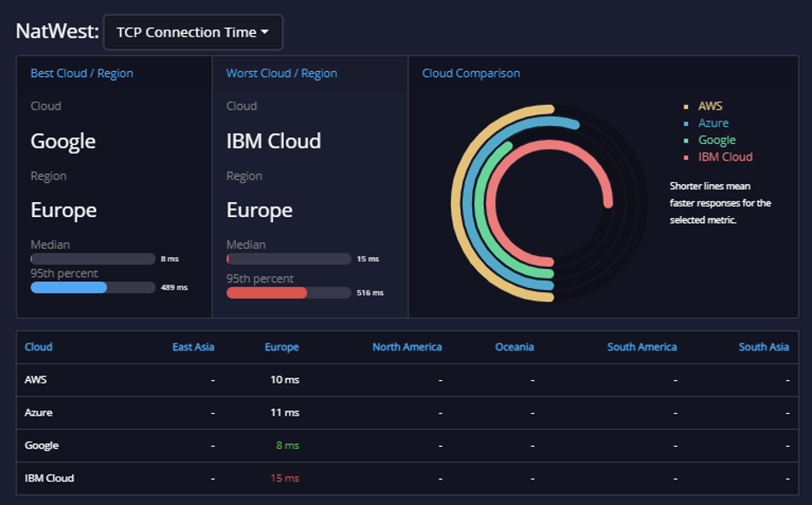Click the 489 ms value label
This screenshot has height=505, width=812.
(174, 287)
